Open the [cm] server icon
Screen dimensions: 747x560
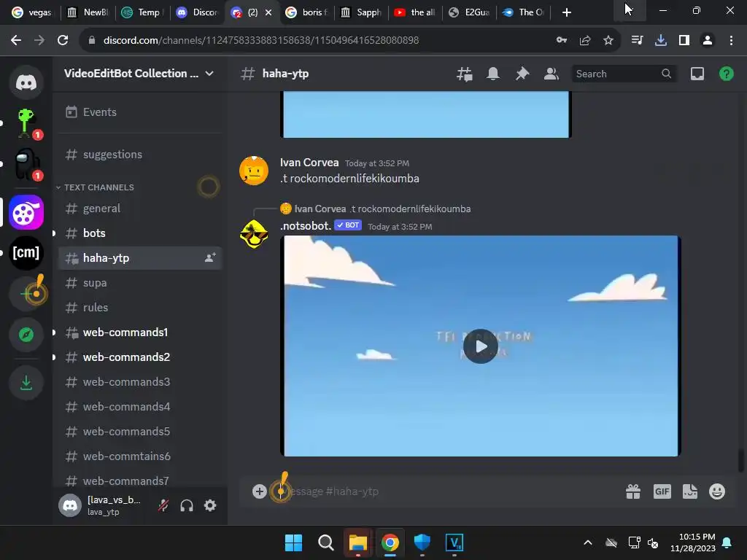pyautogui.click(x=26, y=253)
